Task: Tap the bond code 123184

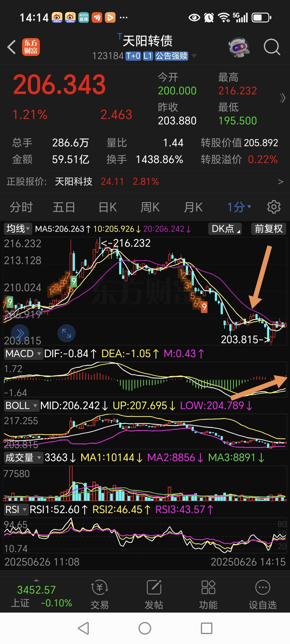Action: [x=108, y=56]
